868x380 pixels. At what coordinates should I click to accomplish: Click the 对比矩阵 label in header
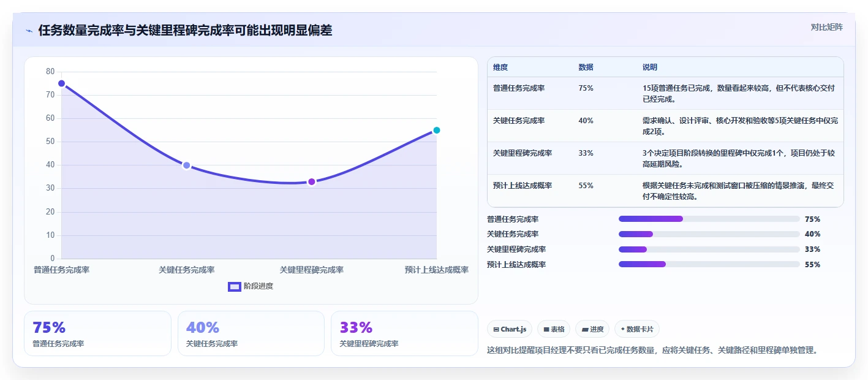point(826,27)
